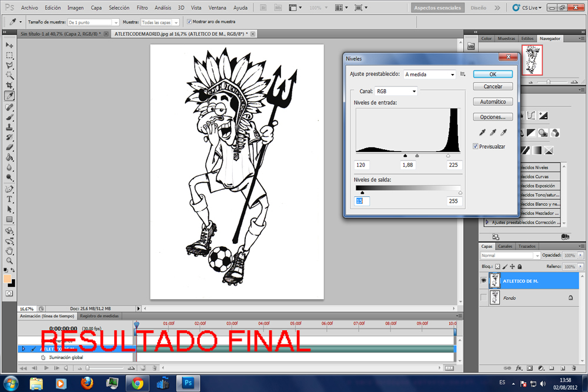Select the Pen tool
588x392 pixels.
click(x=9, y=189)
